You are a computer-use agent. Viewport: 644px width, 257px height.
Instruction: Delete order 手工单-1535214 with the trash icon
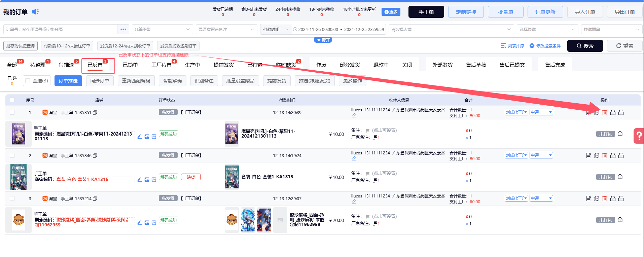tap(605, 198)
